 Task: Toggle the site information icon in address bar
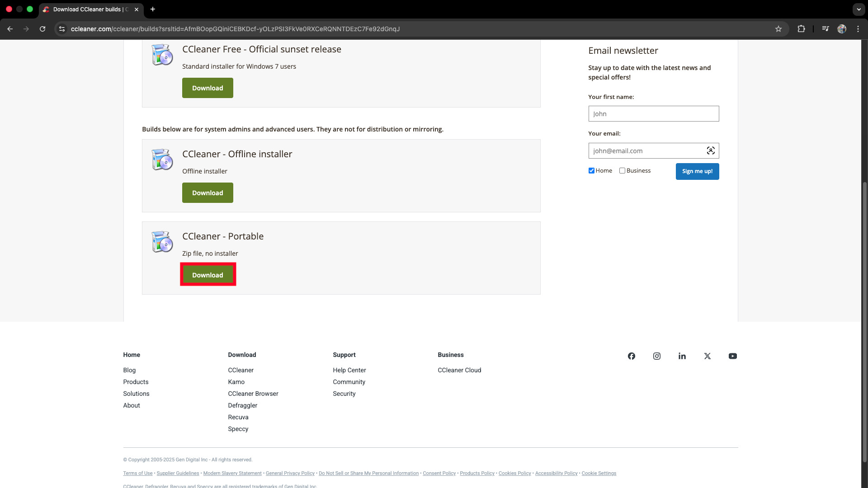pos(61,28)
